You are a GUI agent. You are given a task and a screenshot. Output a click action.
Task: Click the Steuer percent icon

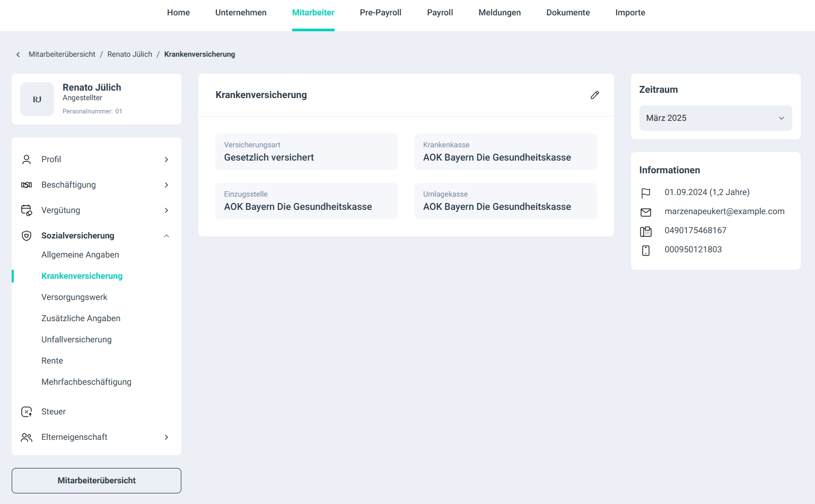(x=27, y=412)
